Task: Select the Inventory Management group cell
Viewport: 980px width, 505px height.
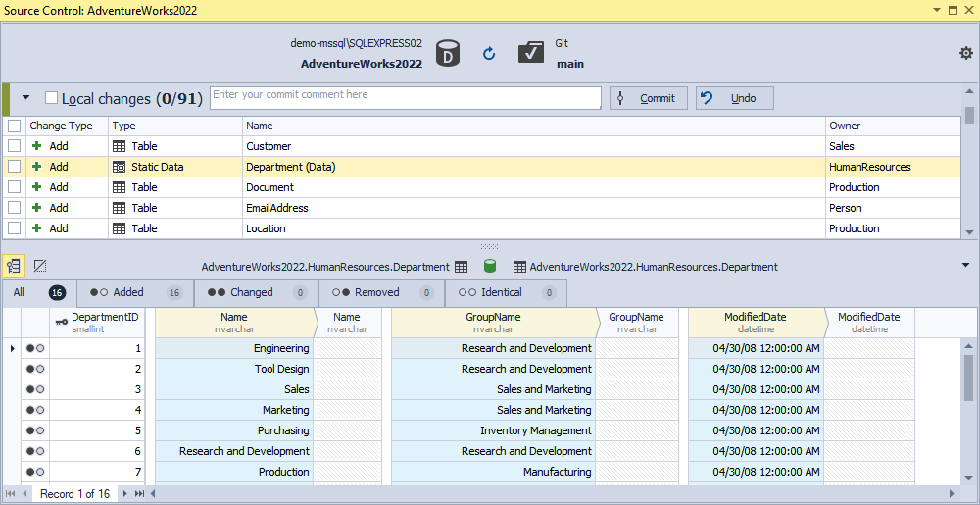Action: tap(493, 430)
